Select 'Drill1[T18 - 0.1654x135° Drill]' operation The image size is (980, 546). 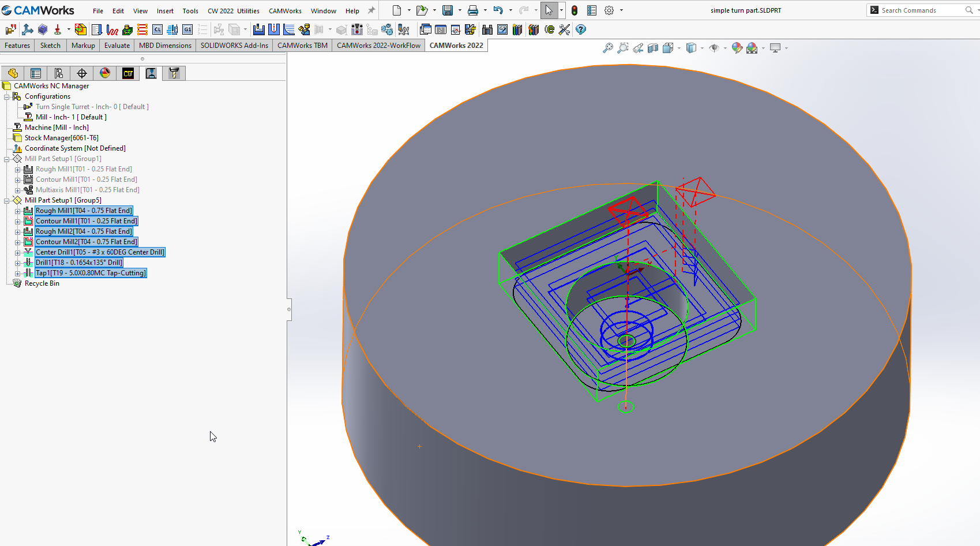[79, 263]
